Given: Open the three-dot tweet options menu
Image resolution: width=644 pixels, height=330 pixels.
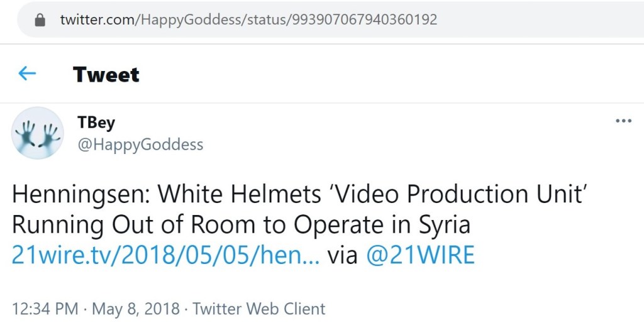Looking at the screenshot, I should [x=623, y=121].
